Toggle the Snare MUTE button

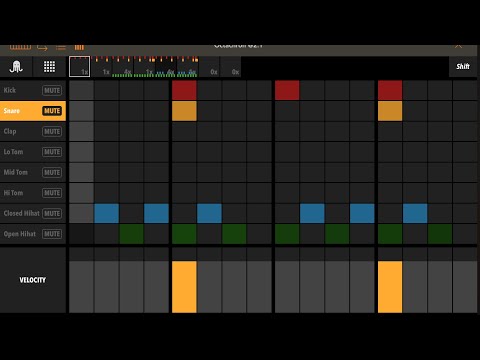click(x=52, y=111)
